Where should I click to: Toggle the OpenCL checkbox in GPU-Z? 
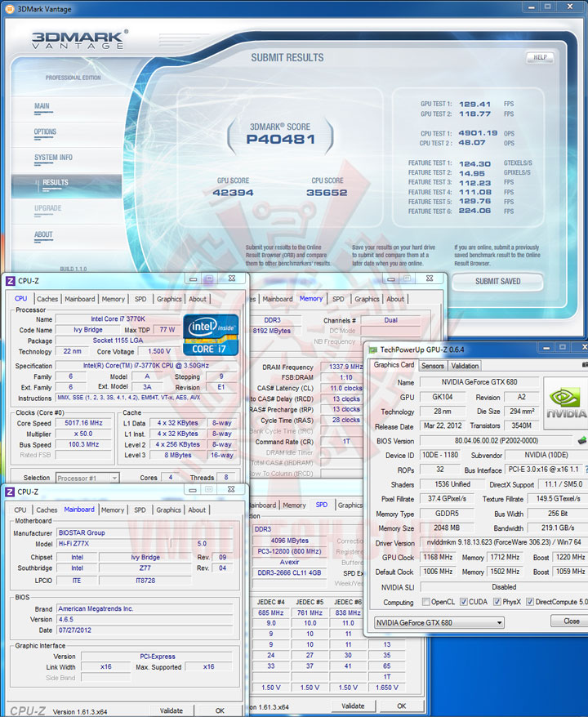[x=425, y=601]
